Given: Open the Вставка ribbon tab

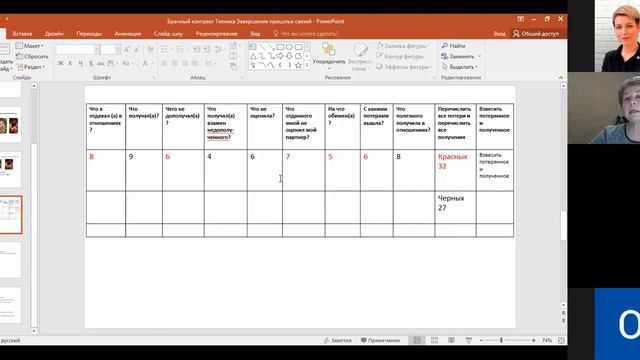Looking at the screenshot, I should tap(22, 33).
